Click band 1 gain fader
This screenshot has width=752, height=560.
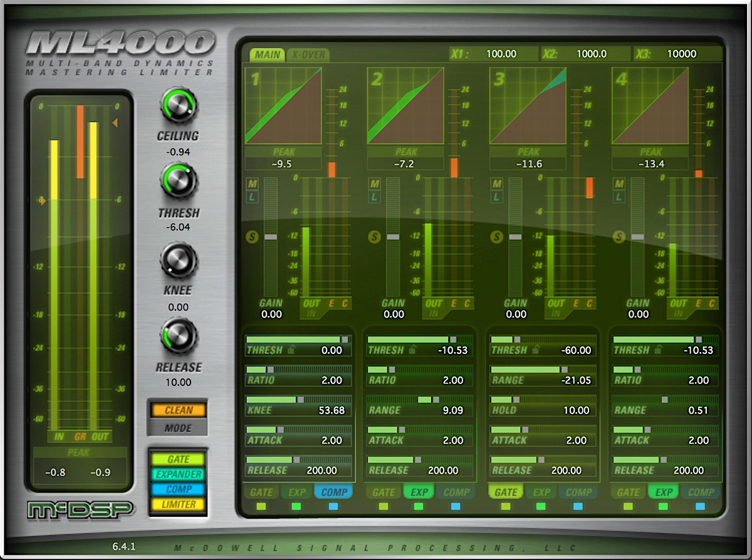point(271,237)
